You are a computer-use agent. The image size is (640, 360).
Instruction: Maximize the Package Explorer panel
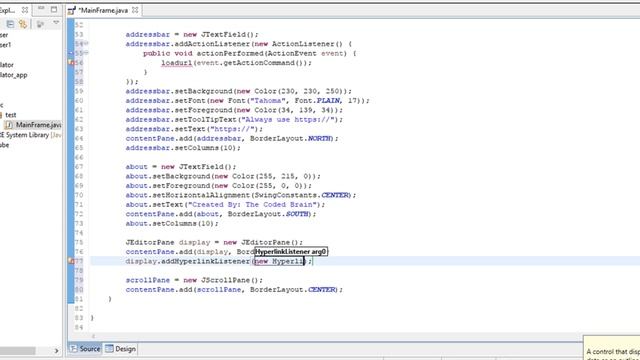(x=54, y=9)
